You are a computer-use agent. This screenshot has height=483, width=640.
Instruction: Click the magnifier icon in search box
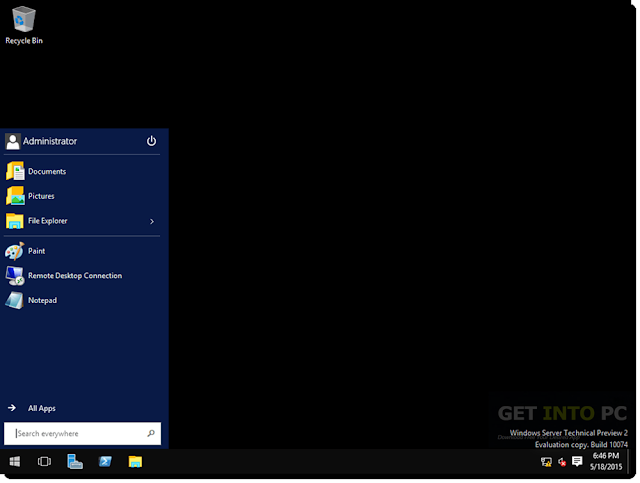(x=151, y=433)
